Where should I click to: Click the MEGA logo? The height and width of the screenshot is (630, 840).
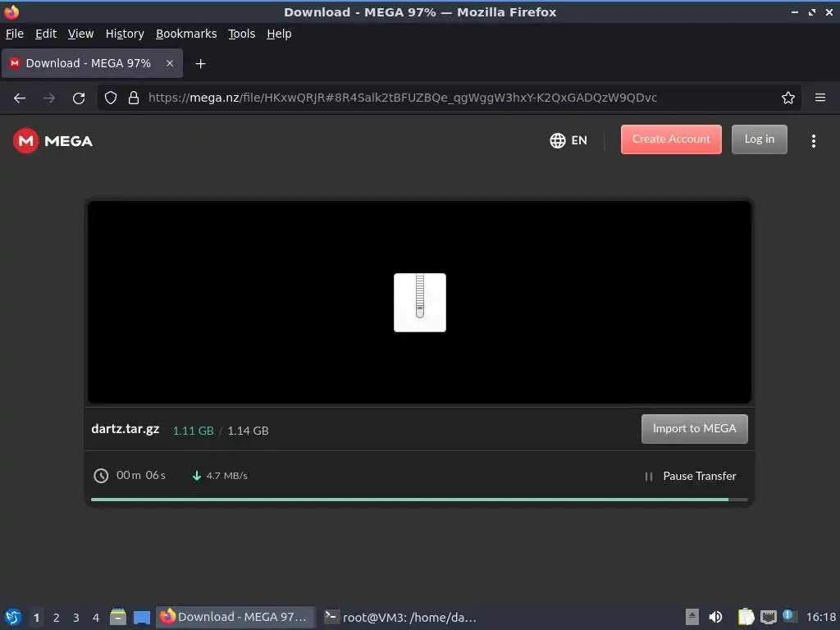coord(52,141)
